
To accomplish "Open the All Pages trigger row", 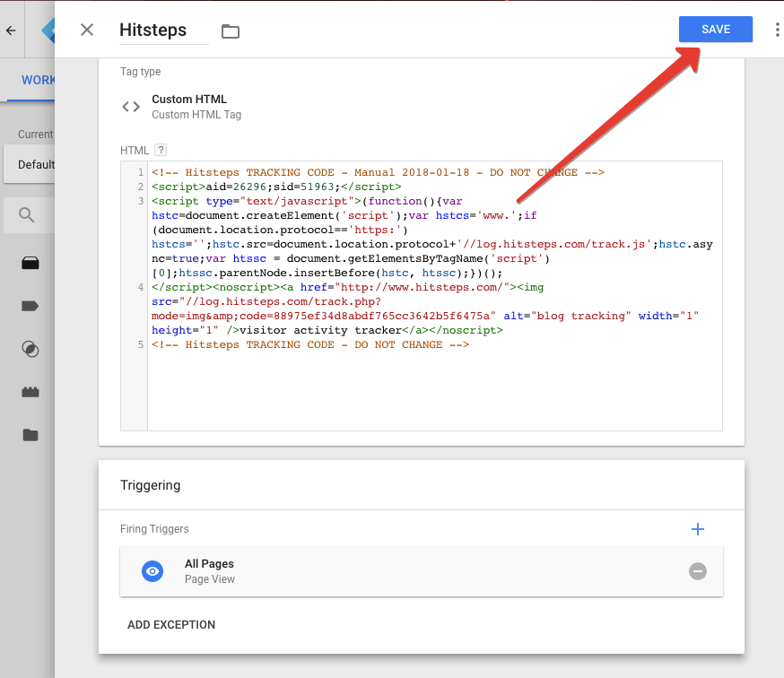I will point(421,571).
